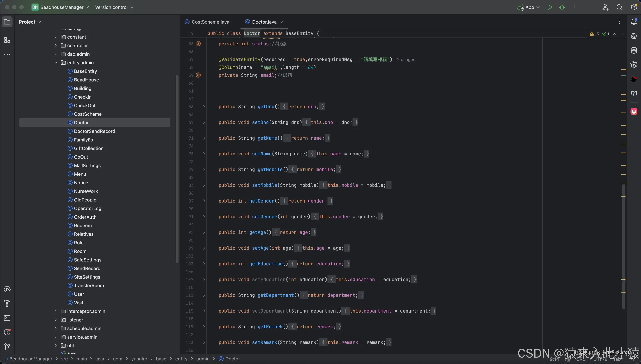
Task: Open the Notifications bell tool window
Action: (x=634, y=22)
